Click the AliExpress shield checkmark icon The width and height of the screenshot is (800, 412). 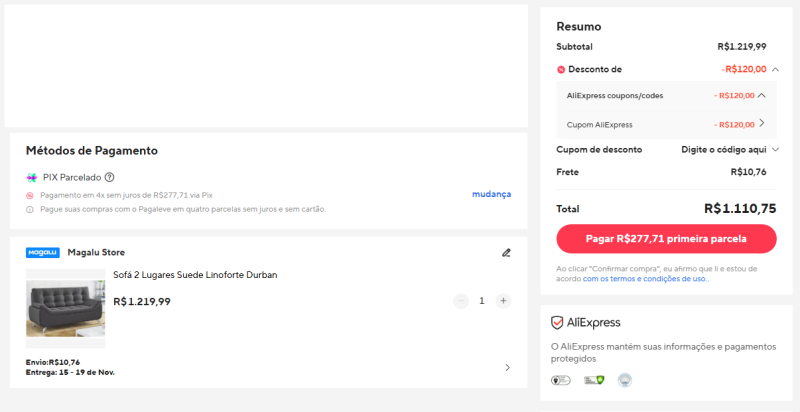tap(558, 322)
